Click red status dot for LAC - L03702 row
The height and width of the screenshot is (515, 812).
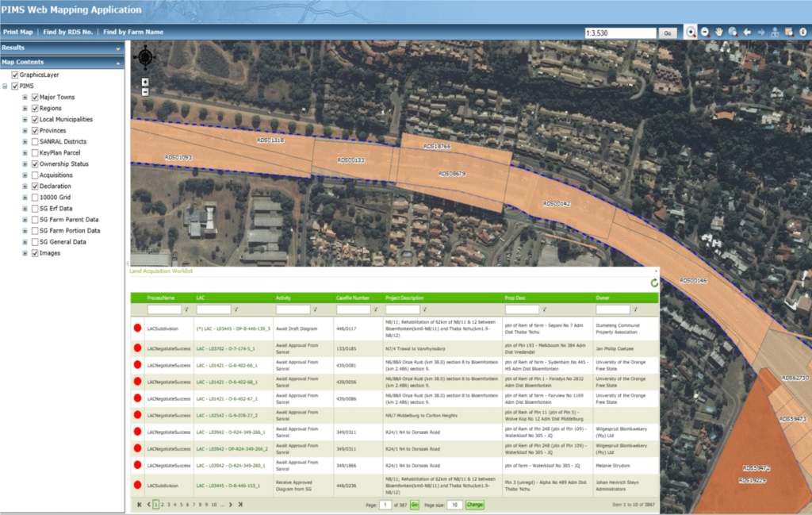tap(137, 348)
